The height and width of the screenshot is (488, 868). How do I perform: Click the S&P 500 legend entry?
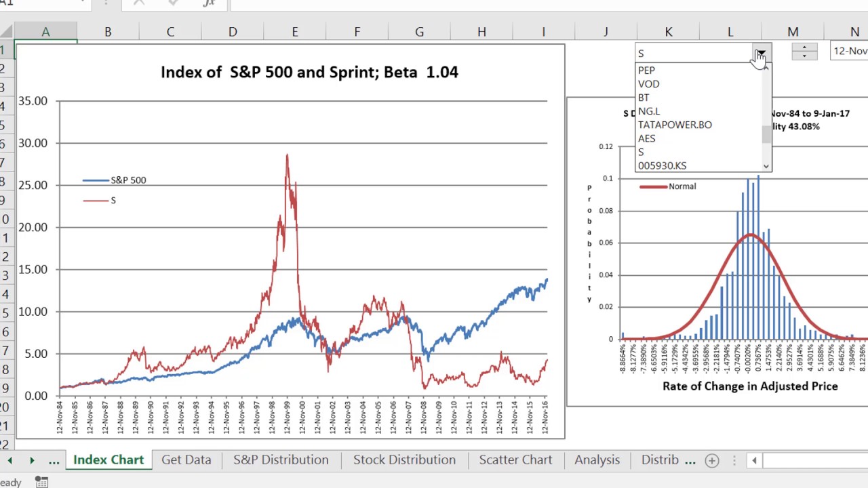[114, 180]
